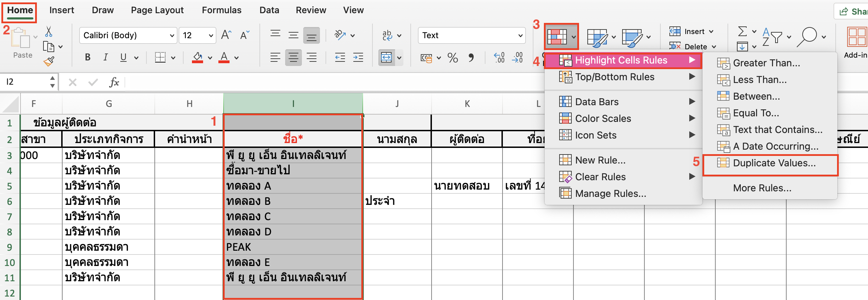Open Top/Bottom Rules submenu

click(623, 77)
